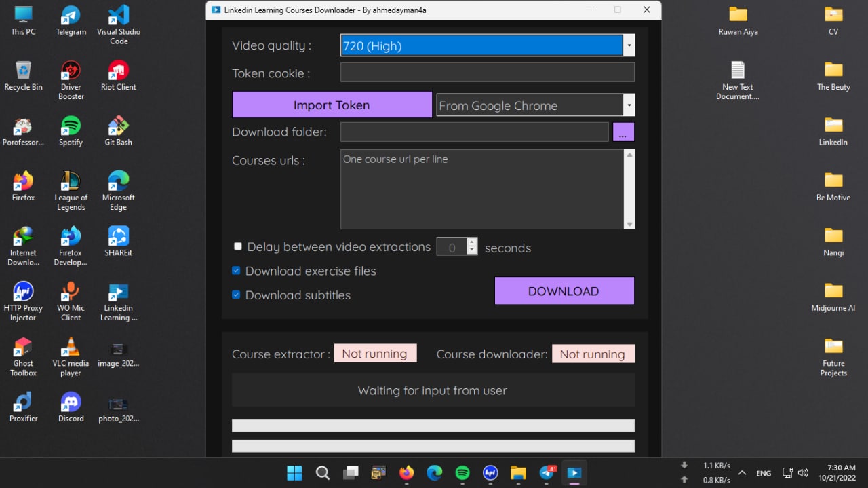Show hidden system tray icons chevron
Viewport: 868px width, 488px height.
742,473
